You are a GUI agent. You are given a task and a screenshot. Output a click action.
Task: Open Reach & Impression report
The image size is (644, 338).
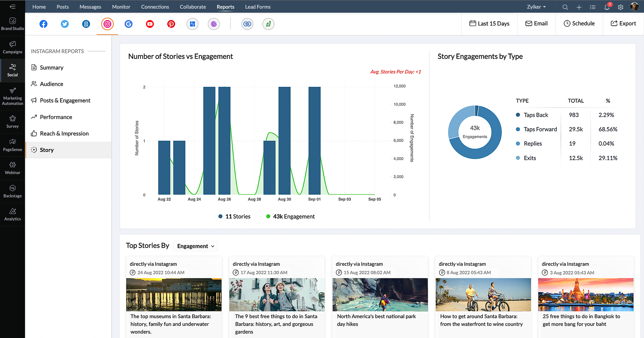pyautogui.click(x=64, y=133)
